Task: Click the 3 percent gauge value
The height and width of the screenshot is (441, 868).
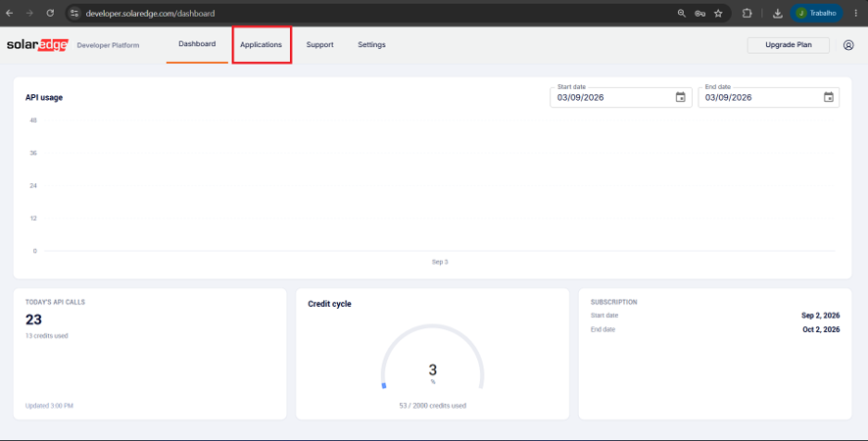Action: point(432,370)
